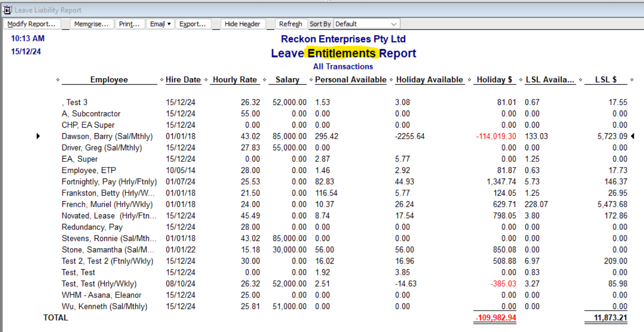Select employee Redundancy, Pay
Viewport: 644px width, 332px height.
(92, 227)
